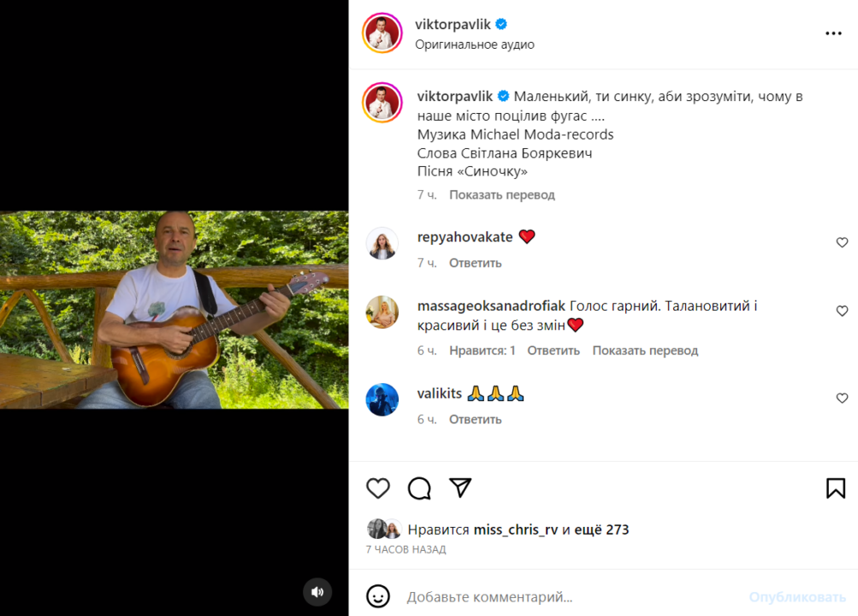Open the viktorpavlik header profile picture

pos(382,33)
